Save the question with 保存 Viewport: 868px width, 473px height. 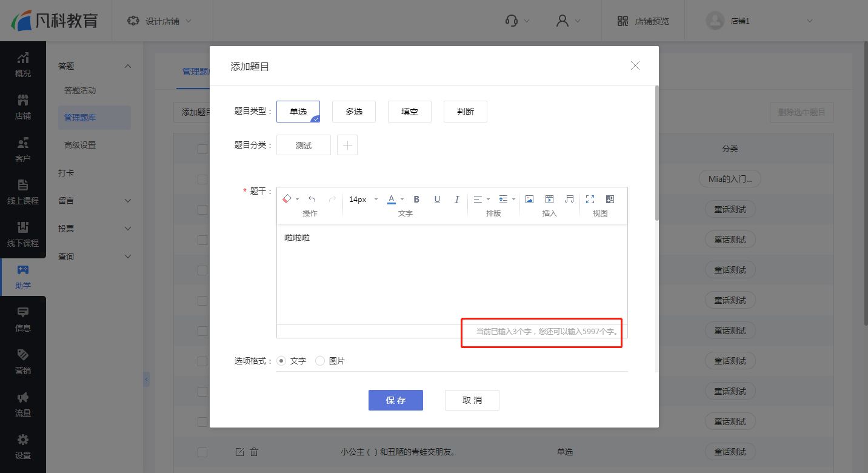click(x=396, y=400)
